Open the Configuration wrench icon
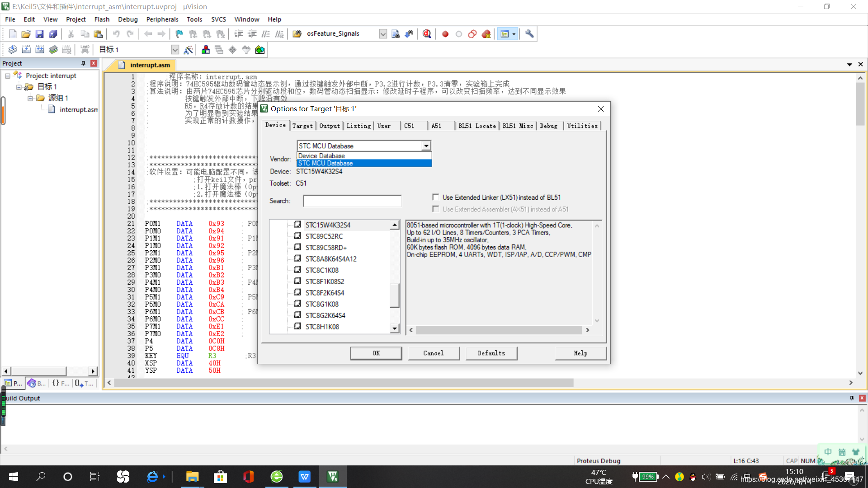The height and width of the screenshot is (488, 868). tap(529, 34)
